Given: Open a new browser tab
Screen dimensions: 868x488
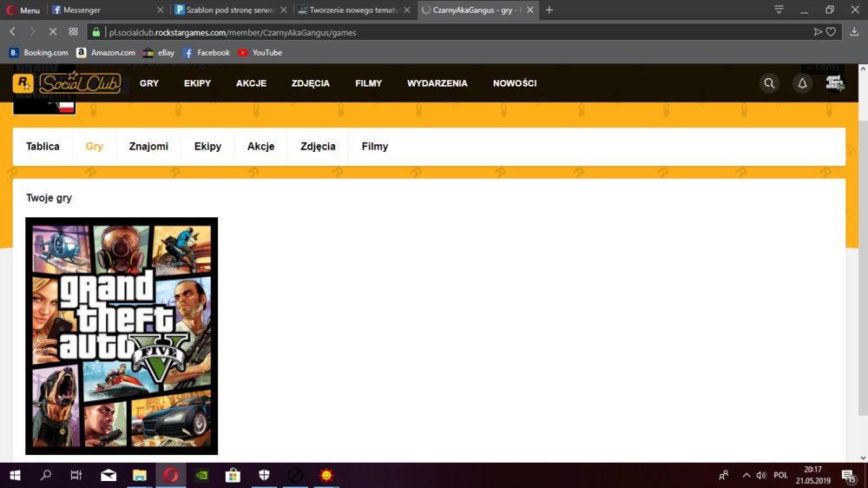Looking at the screenshot, I should tap(549, 10).
